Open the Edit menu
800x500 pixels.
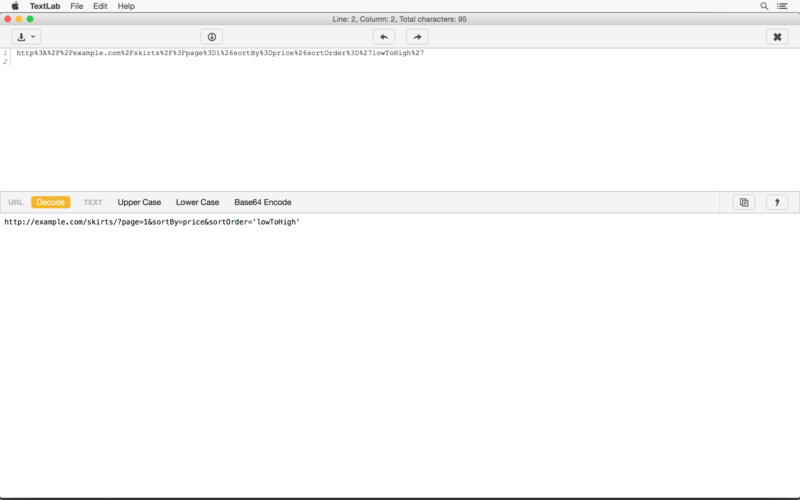pos(100,6)
